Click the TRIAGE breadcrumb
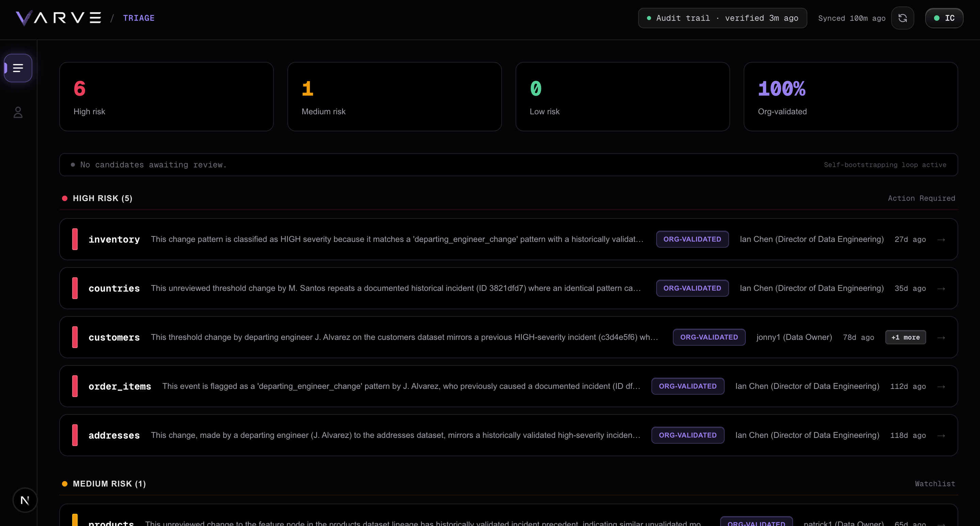 coord(139,18)
